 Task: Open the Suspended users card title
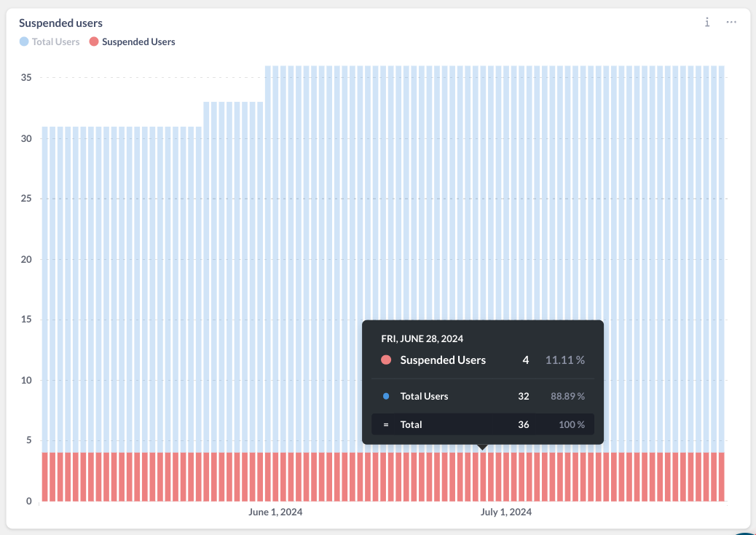[60, 23]
